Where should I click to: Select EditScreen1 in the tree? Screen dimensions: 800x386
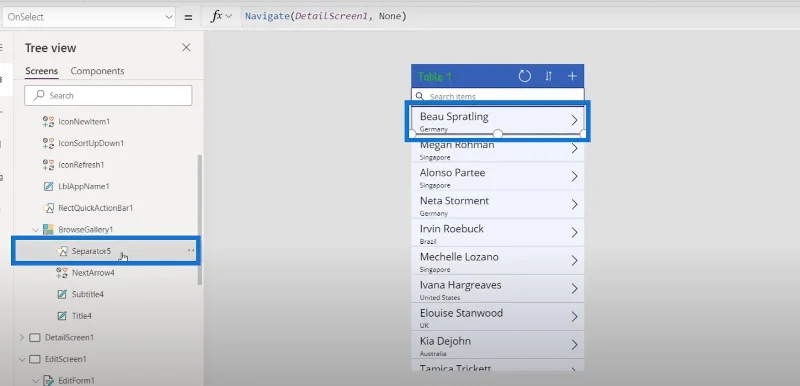pos(66,359)
